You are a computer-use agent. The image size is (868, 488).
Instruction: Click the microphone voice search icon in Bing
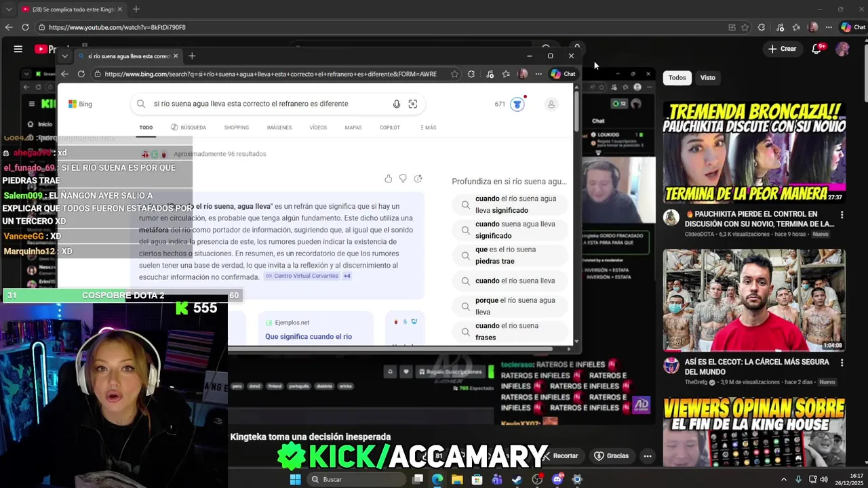click(x=397, y=104)
